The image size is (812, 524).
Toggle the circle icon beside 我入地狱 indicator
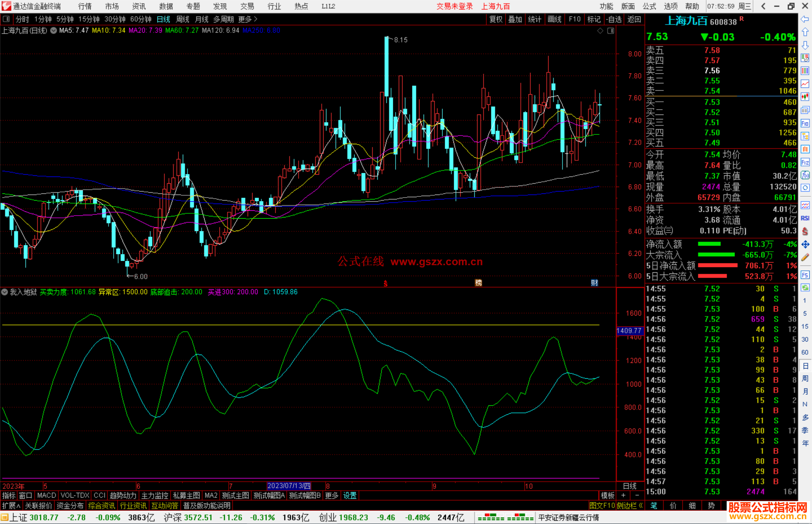(x=5, y=292)
